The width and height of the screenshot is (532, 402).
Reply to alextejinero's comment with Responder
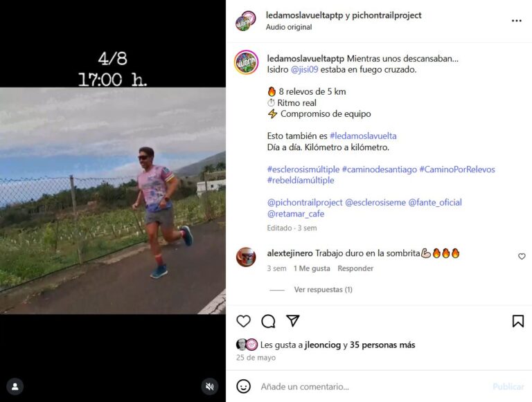355,268
